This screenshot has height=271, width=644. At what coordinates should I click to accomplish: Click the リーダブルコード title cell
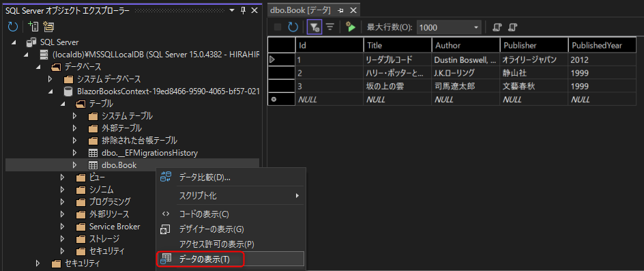(397, 59)
